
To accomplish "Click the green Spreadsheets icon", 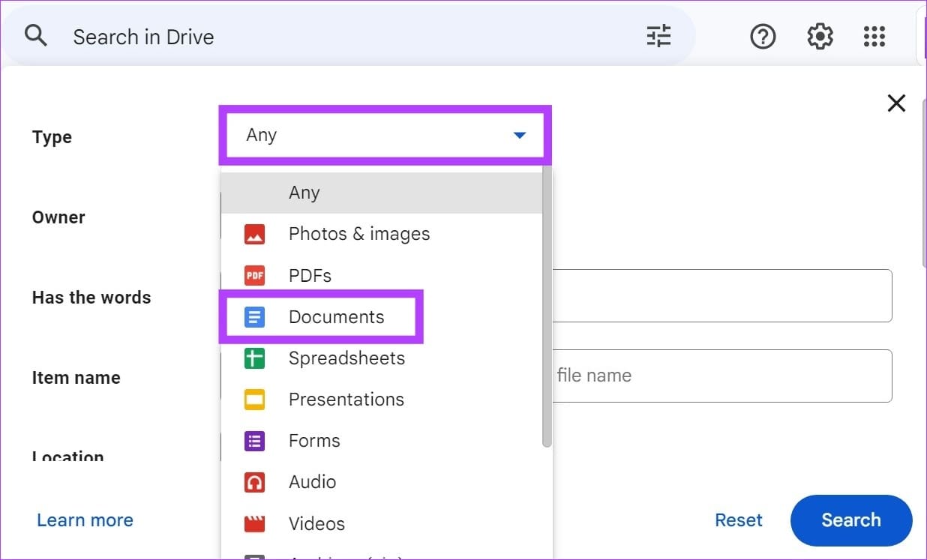I will (255, 358).
